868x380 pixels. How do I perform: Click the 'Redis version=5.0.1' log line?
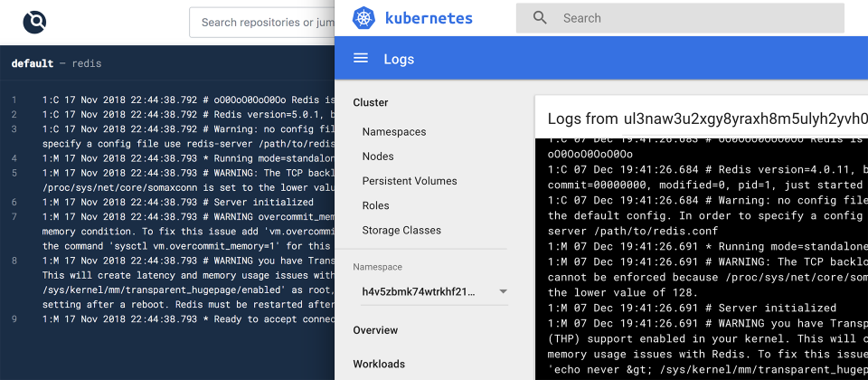click(188, 115)
